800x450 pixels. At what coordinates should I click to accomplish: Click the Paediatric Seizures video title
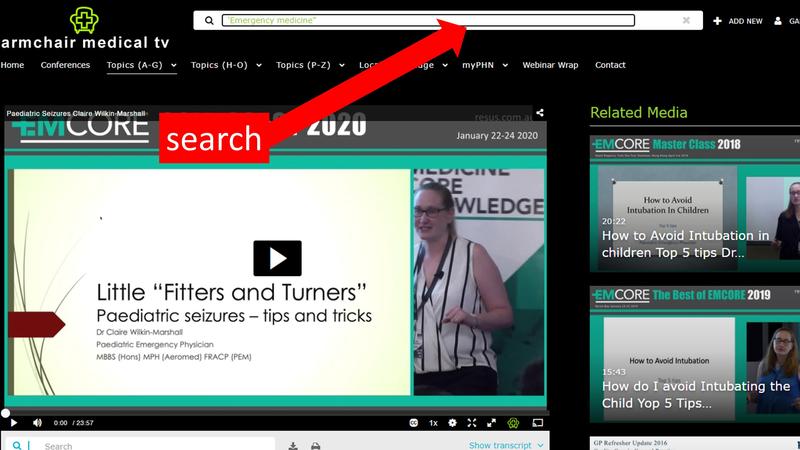(x=76, y=113)
